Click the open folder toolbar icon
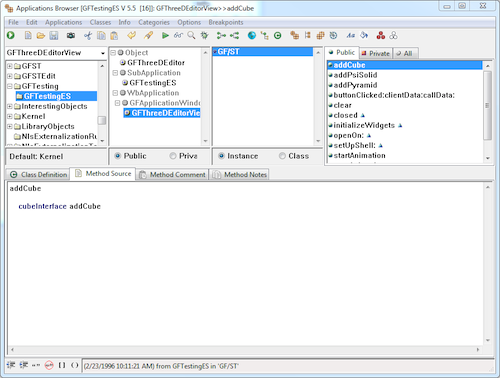The width and height of the screenshot is (500, 378). click(41, 35)
